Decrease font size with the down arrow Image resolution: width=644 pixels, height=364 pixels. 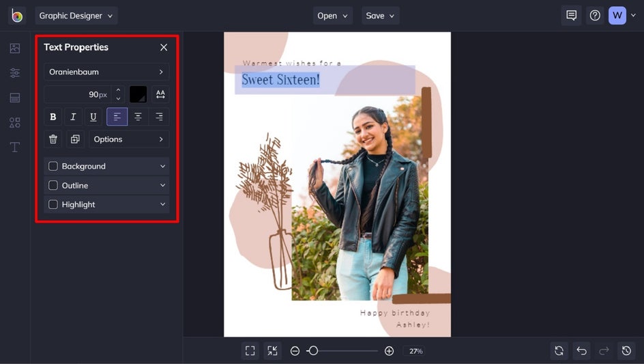tap(118, 99)
